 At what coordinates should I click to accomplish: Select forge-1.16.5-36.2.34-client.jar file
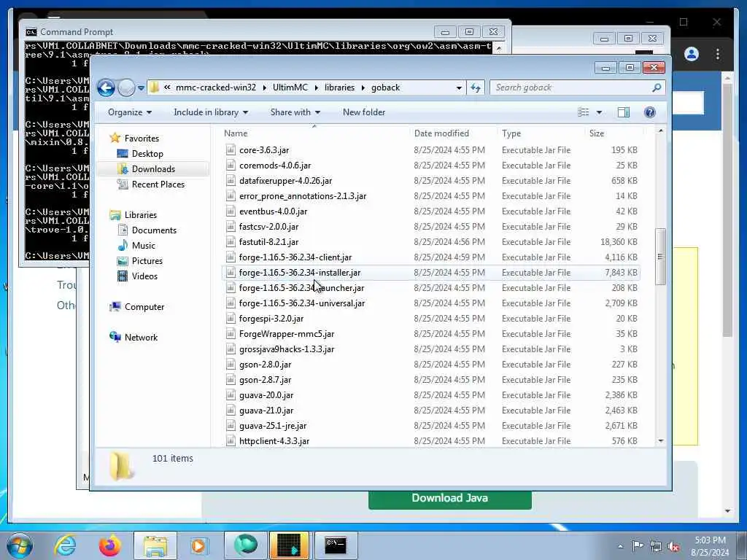(295, 257)
